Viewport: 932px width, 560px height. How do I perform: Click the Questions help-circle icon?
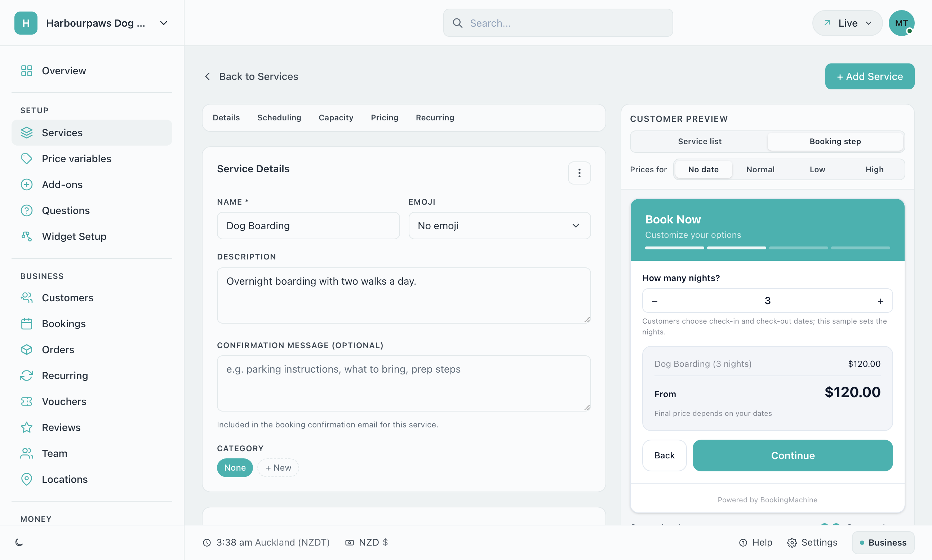point(26,210)
